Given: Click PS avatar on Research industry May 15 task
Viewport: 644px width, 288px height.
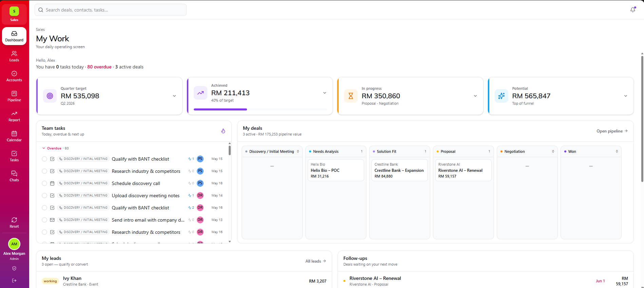Looking at the screenshot, I should (200, 171).
